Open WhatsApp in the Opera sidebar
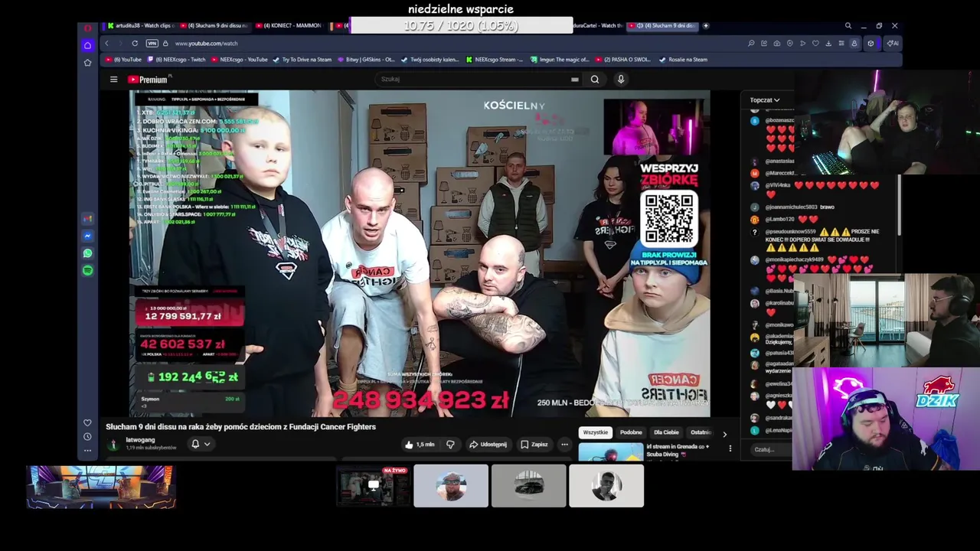Screen dimensions: 980x551 click(x=87, y=253)
